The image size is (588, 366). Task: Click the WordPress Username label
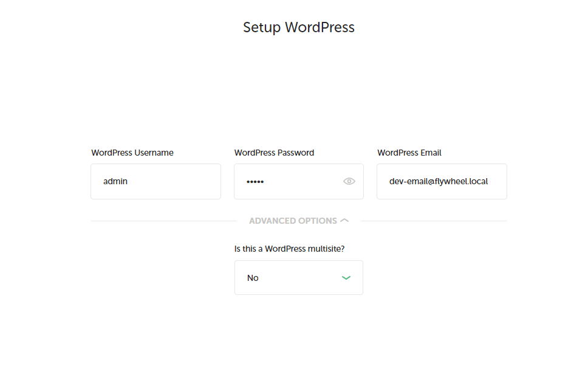coord(132,153)
